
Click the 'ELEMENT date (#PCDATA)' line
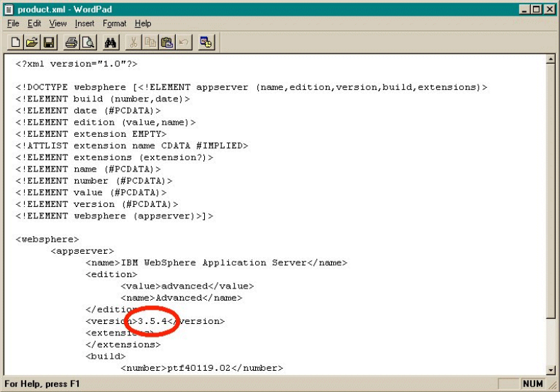88,111
